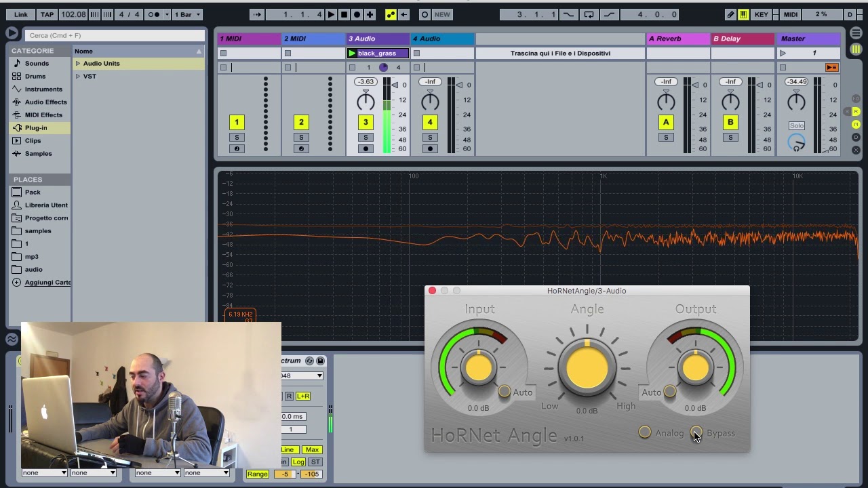The image size is (868, 488).
Task: Sort browser by Nome column arrow
Action: tap(199, 51)
